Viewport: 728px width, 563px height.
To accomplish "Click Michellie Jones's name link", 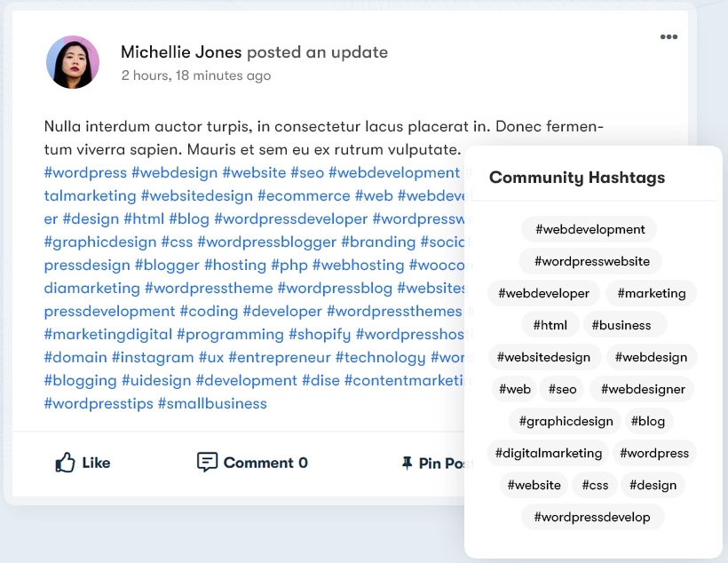I will (180, 52).
